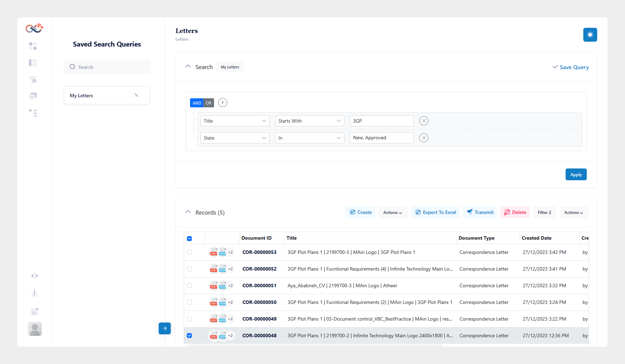Open the list layout icon in sidebar
The image size is (625, 364).
(33, 63)
